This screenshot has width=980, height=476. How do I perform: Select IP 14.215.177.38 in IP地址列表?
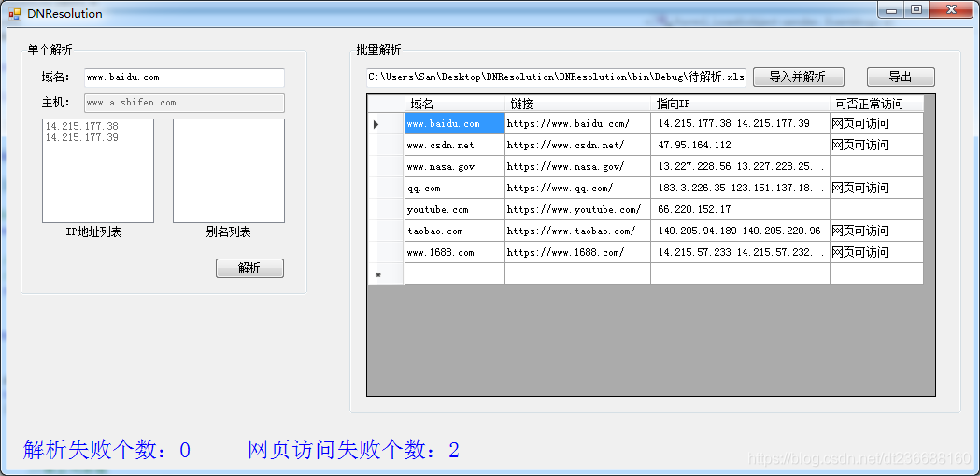(82, 126)
